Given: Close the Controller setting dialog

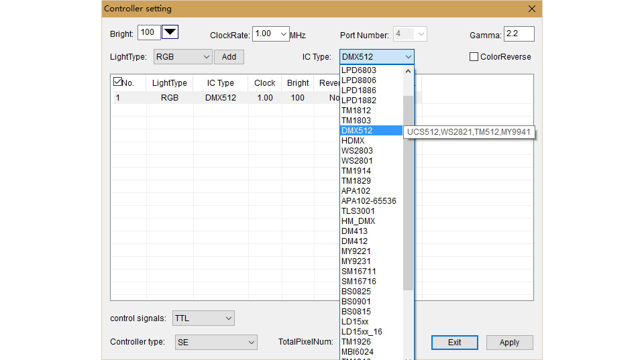Looking at the screenshot, I should 532,9.
